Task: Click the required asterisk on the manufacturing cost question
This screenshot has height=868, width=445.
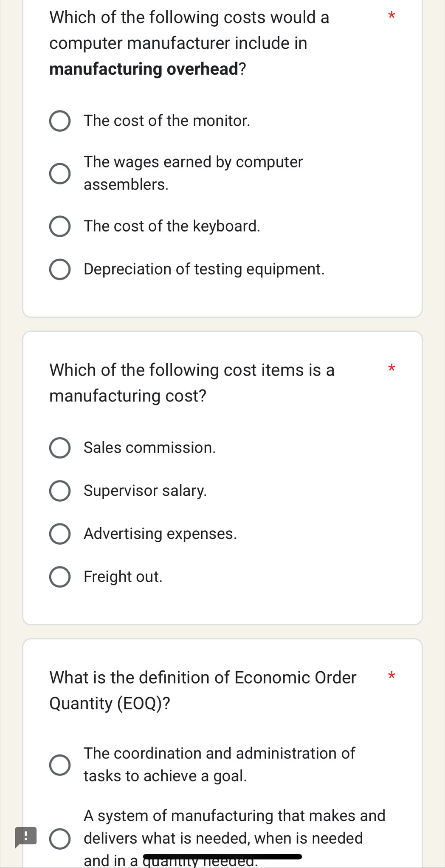Action: [x=391, y=368]
